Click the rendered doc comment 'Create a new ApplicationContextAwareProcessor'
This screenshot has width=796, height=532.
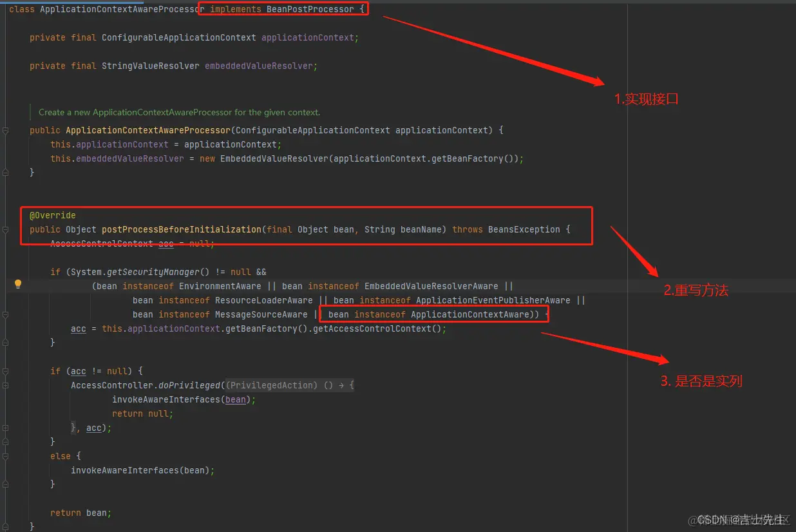tap(180, 112)
